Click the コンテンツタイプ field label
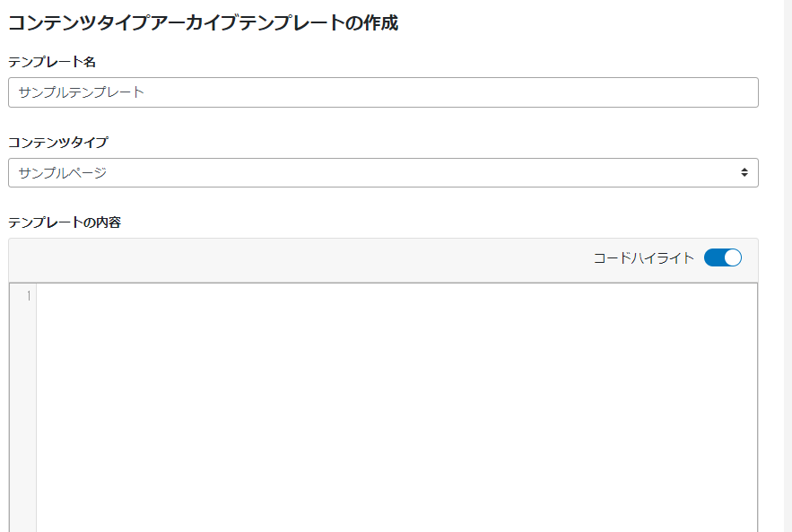Image resolution: width=792 pixels, height=532 pixels. tap(58, 143)
